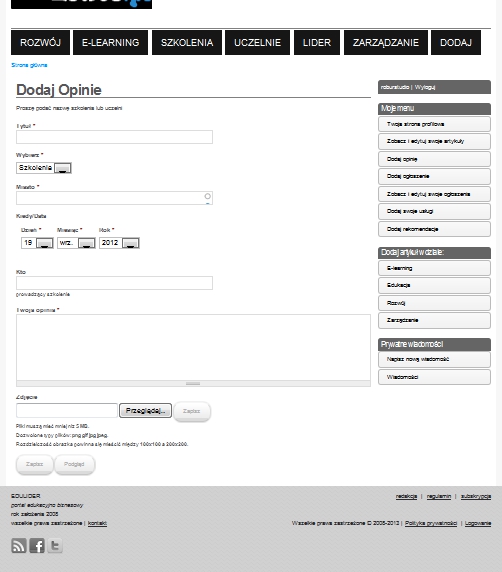Screen dimensions: 502x572
Task: Open the Twitter icon in the footer
Action: point(55,545)
